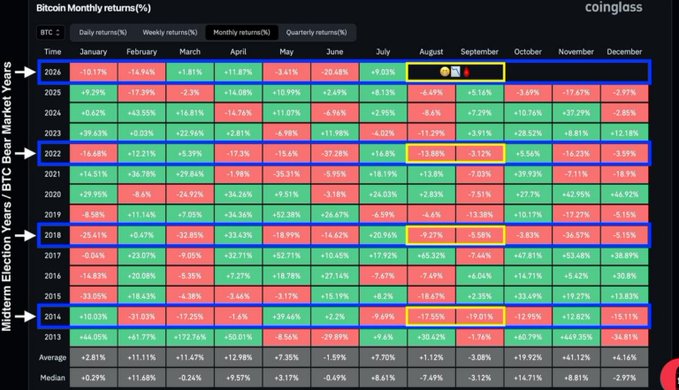Click 2013 March cell +172.76%

[x=190, y=337]
